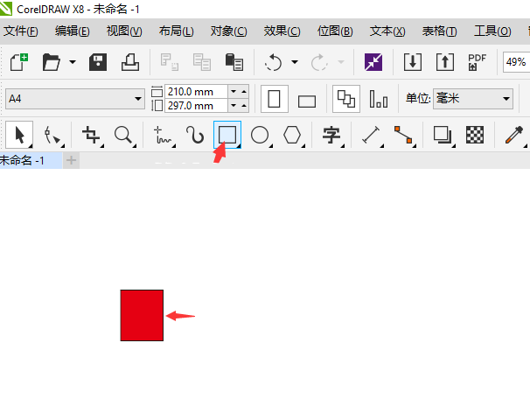Click the purple search content icon
Image resolution: width=530 pixels, height=420 pixels.
(x=373, y=62)
